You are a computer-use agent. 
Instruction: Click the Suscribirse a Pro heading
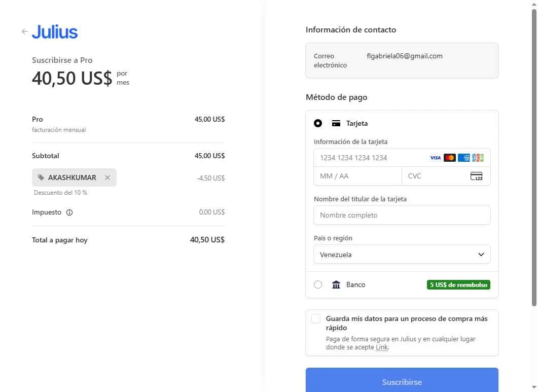click(x=62, y=60)
